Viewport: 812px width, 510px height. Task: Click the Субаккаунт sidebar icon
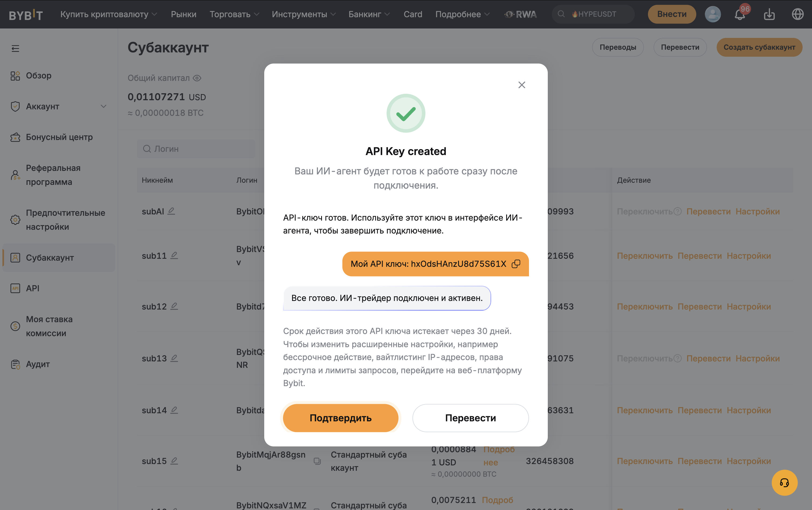(15, 258)
